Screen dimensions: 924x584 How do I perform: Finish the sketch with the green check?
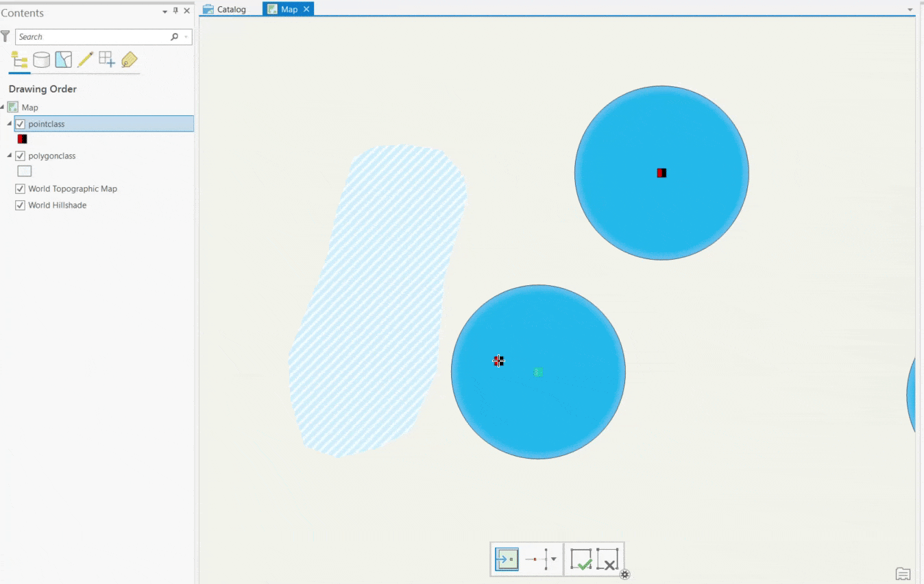pyautogui.click(x=581, y=560)
